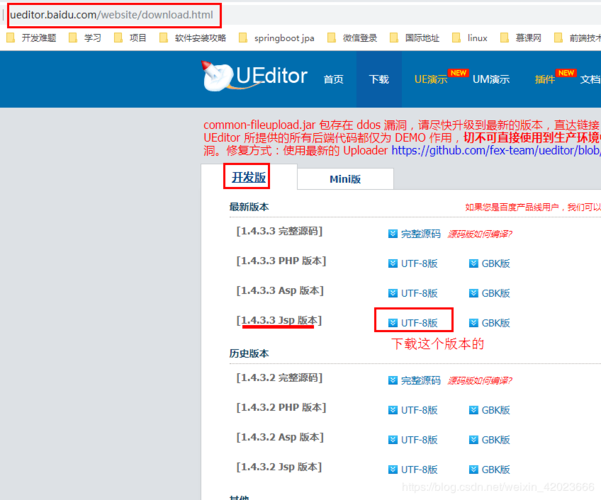Open the 微信登录 bookmark folder
The height and width of the screenshot is (500, 601).
(x=352, y=38)
